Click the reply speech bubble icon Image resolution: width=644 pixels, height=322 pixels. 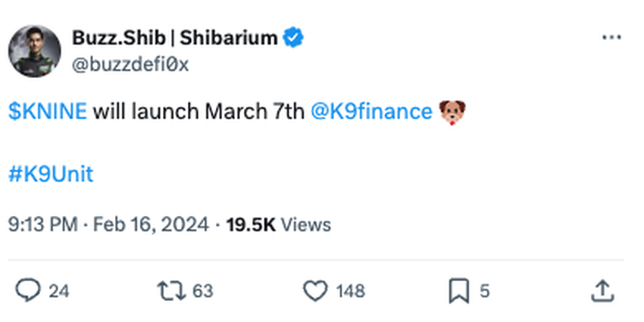click(x=28, y=290)
